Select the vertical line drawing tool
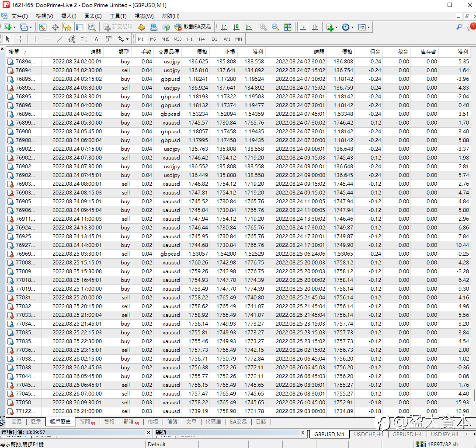 coord(35,39)
